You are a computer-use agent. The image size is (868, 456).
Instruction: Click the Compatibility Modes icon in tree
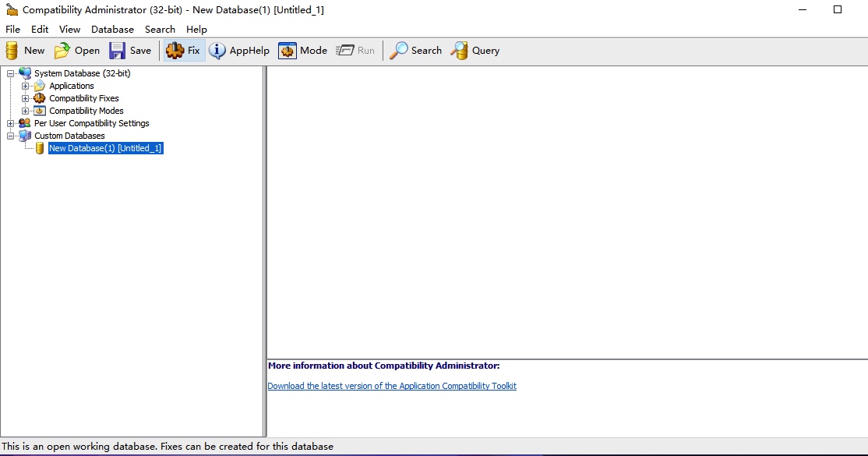point(39,111)
